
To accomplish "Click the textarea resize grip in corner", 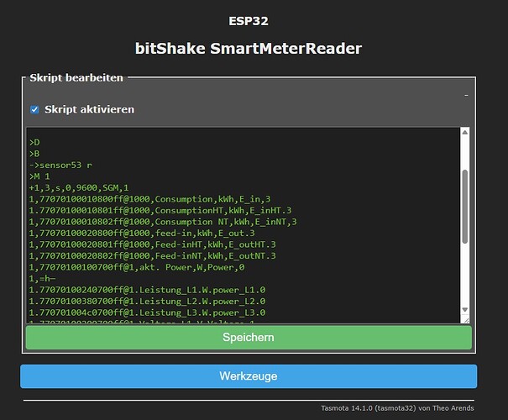I will 466,320.
